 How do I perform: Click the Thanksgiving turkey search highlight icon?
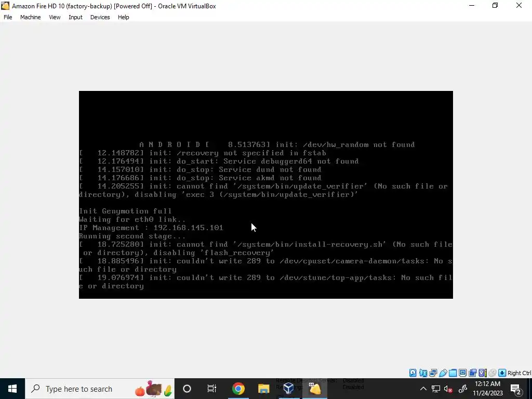[154, 389]
